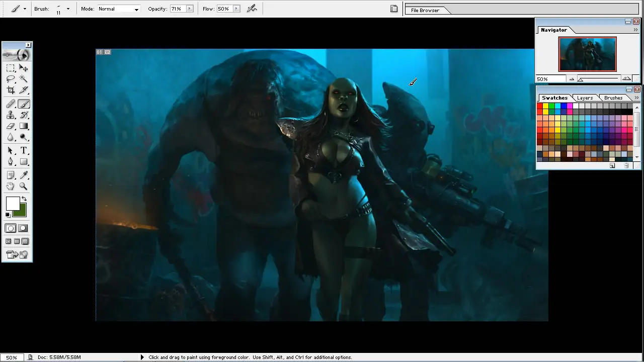644x362 pixels.
Task: Select the Rectangular Marquee tool
Action: pos(11,68)
